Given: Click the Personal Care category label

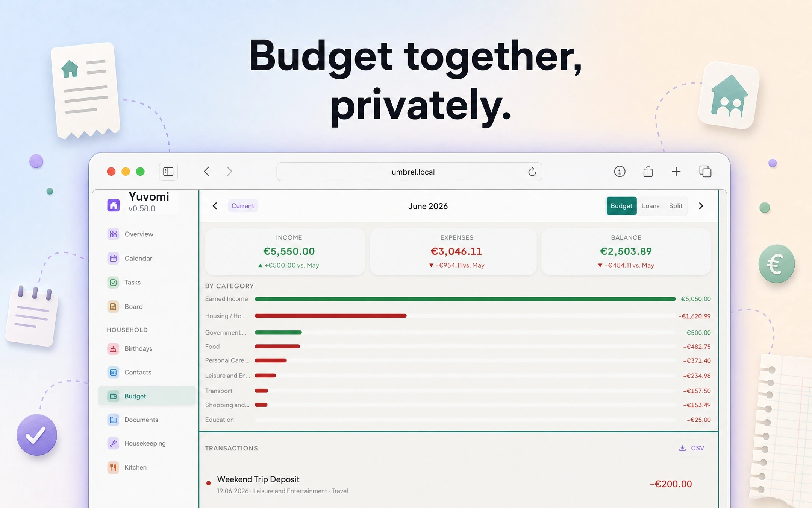Looking at the screenshot, I should coord(227,360).
